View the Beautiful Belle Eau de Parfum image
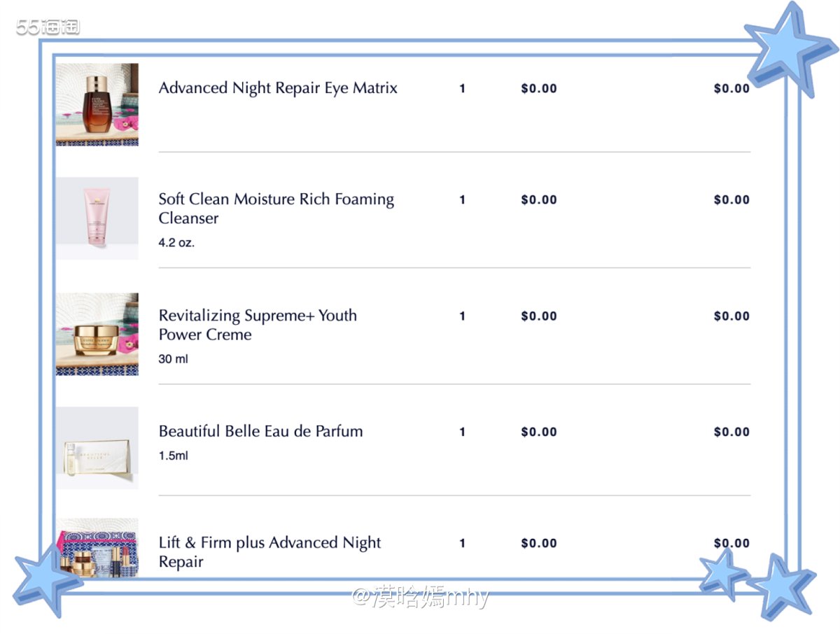Viewport: 840px width, 634px height. tap(97, 448)
